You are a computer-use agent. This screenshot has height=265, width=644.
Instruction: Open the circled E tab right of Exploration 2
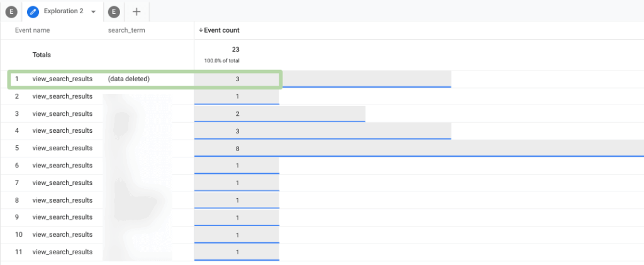click(x=114, y=11)
